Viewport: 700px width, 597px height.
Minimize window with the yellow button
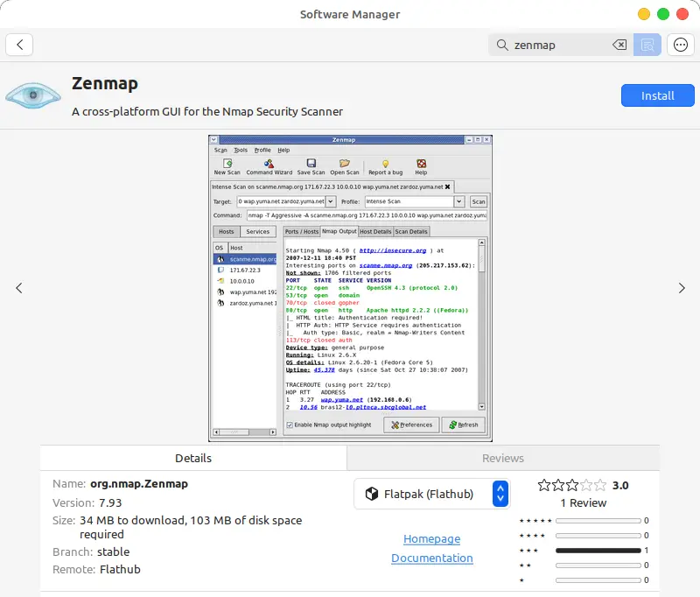[644, 14]
